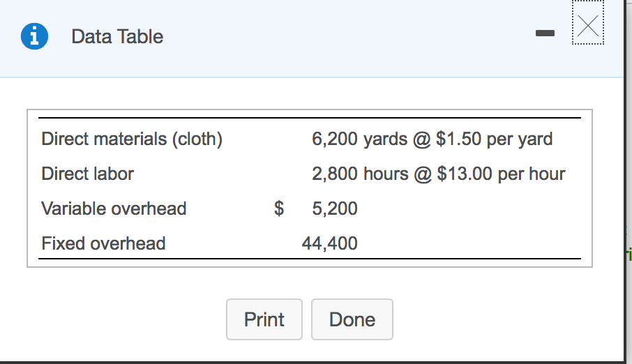
Task: Click the 6,200 yards quantity
Action: [x=359, y=139]
